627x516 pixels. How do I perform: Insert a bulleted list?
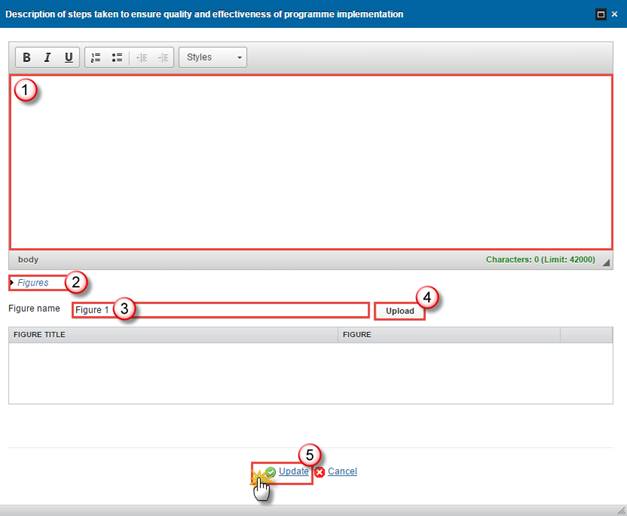(x=117, y=57)
